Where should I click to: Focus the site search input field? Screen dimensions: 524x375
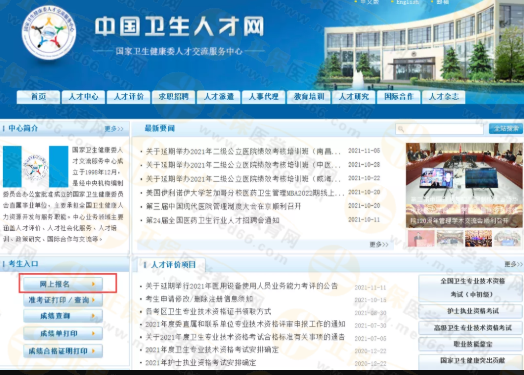439,129
